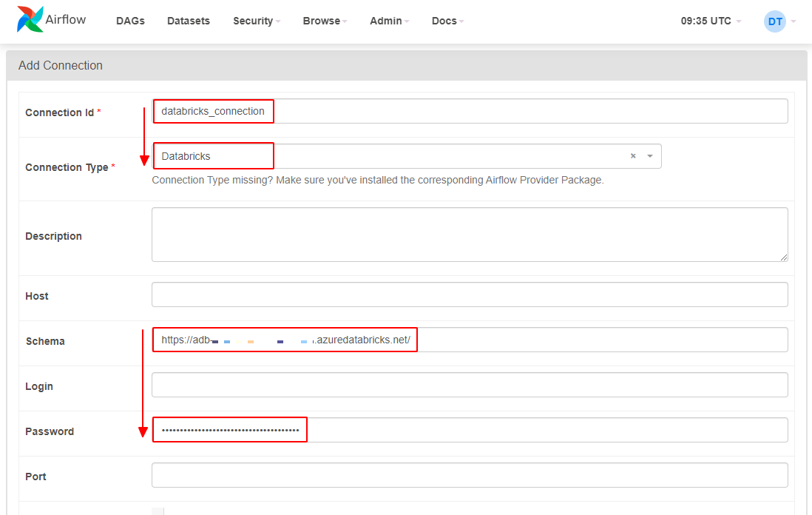Viewport: 812px width, 515px height.
Task: Grab the Description textarea resize handle
Action: [783, 257]
